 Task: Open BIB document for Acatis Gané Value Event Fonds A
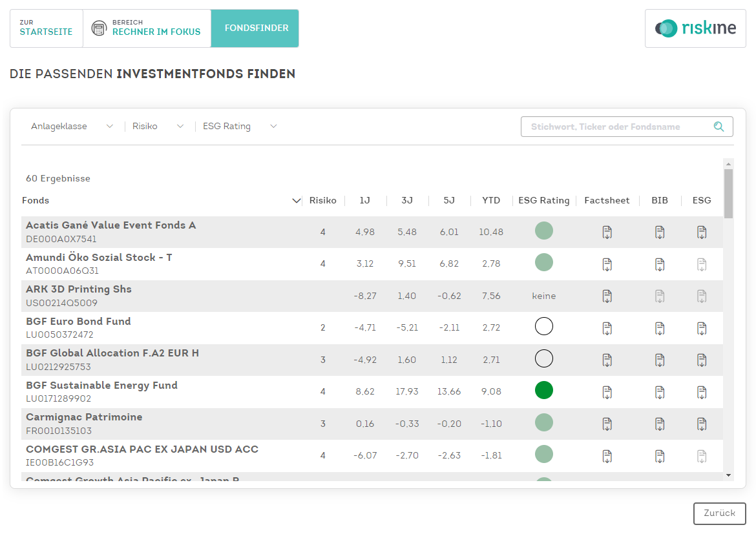(660, 232)
